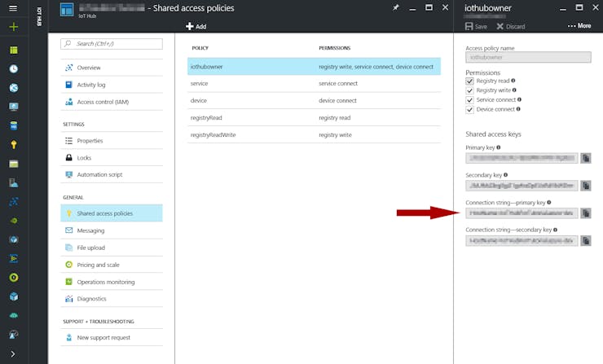Open Access control (IAM)
Viewport: 603px width, 364px height.
(x=112, y=102)
